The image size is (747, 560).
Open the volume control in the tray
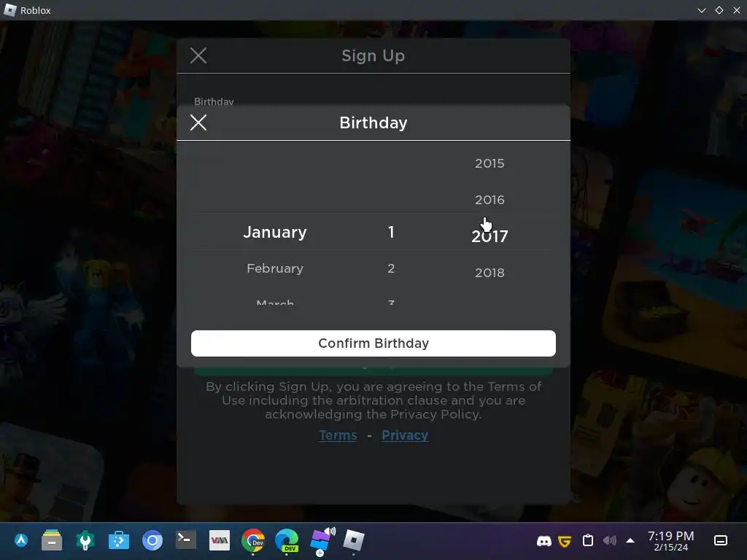(609, 540)
